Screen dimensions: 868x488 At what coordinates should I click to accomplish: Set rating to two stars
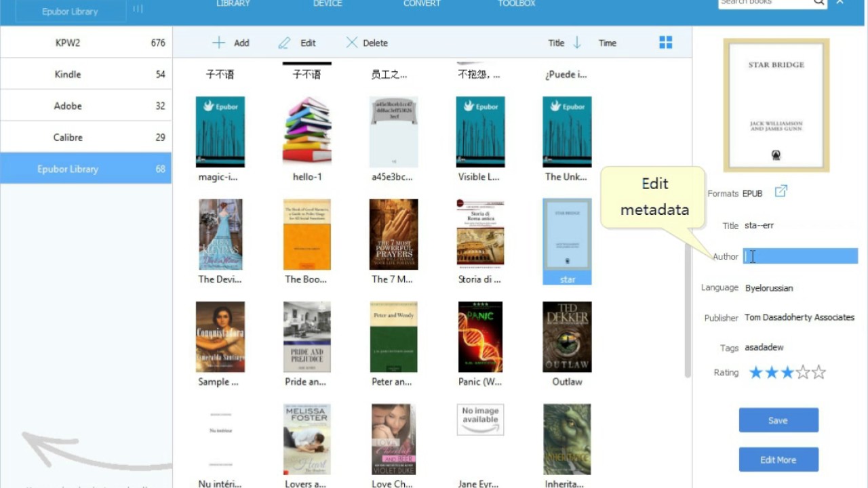[x=772, y=372]
